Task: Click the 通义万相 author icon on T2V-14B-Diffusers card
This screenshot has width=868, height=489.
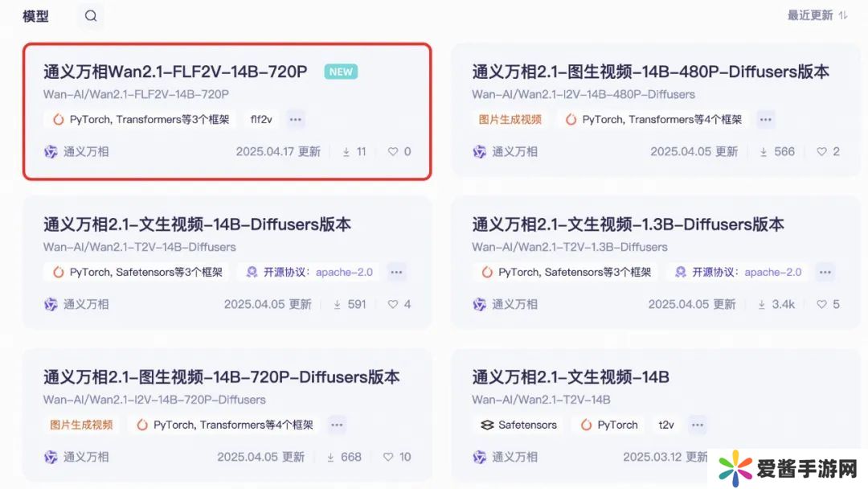Action: click(x=51, y=304)
